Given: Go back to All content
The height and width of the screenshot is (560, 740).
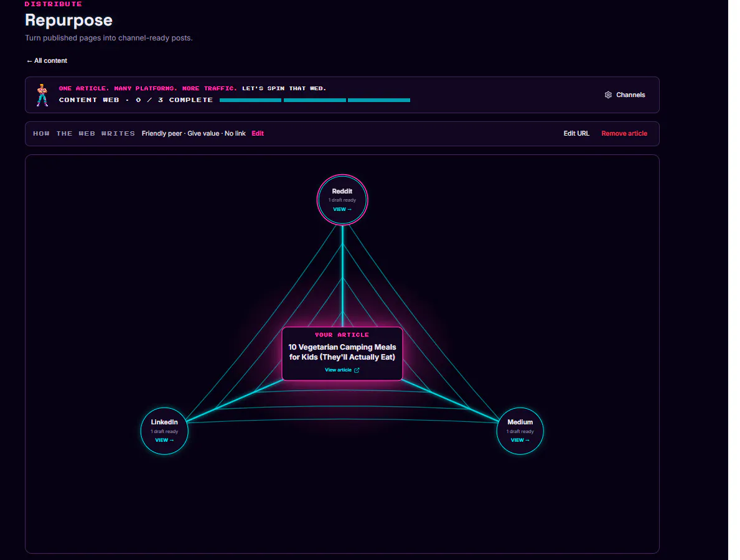Looking at the screenshot, I should pos(47,61).
